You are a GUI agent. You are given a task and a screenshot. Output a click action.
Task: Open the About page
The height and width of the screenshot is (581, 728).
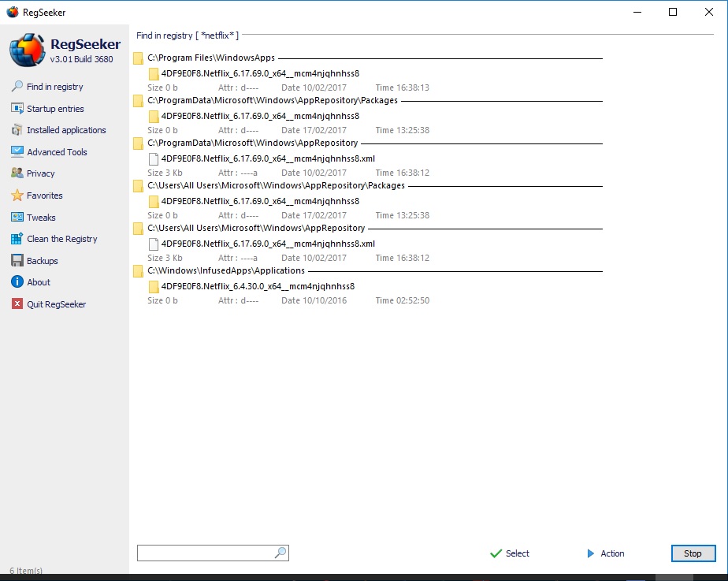tap(39, 282)
